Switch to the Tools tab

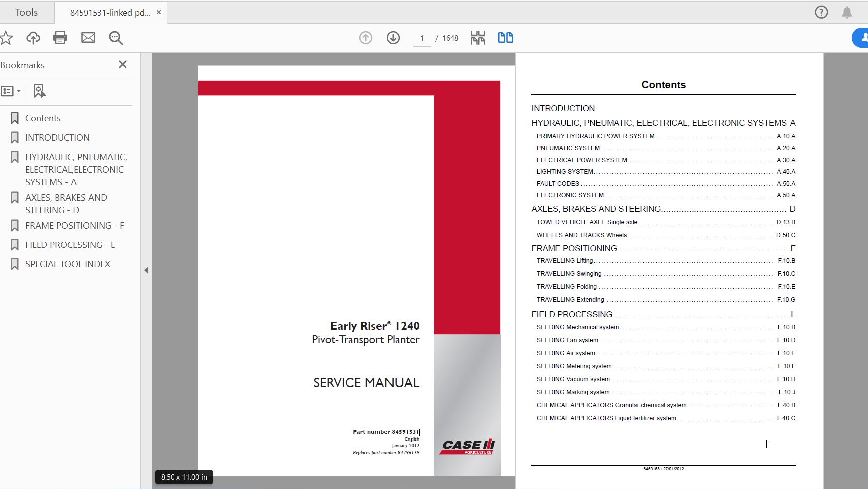27,12
